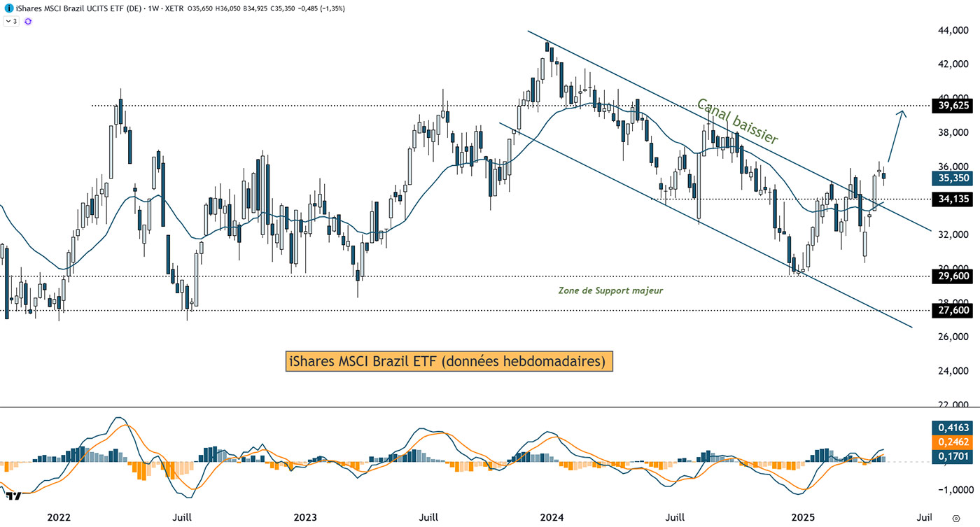Image resolution: width=980 pixels, height=527 pixels.
Task: Expand the collapsed indicators legend showing 3
Action: (10, 22)
